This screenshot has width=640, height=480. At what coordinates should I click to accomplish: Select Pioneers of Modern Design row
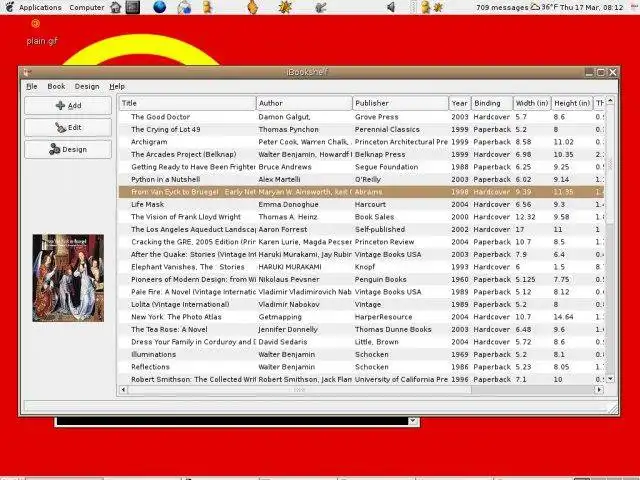(361, 279)
